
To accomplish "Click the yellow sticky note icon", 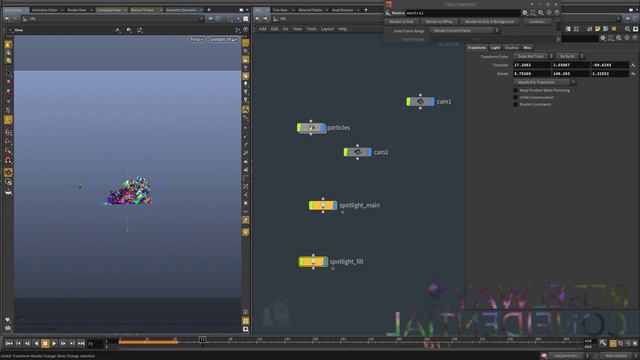I will coord(598,29).
